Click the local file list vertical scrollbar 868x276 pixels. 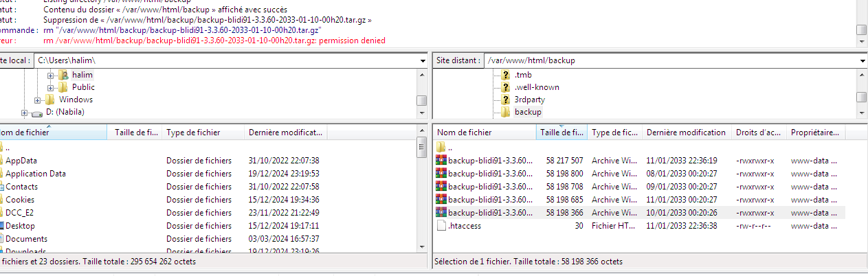[x=422, y=199]
